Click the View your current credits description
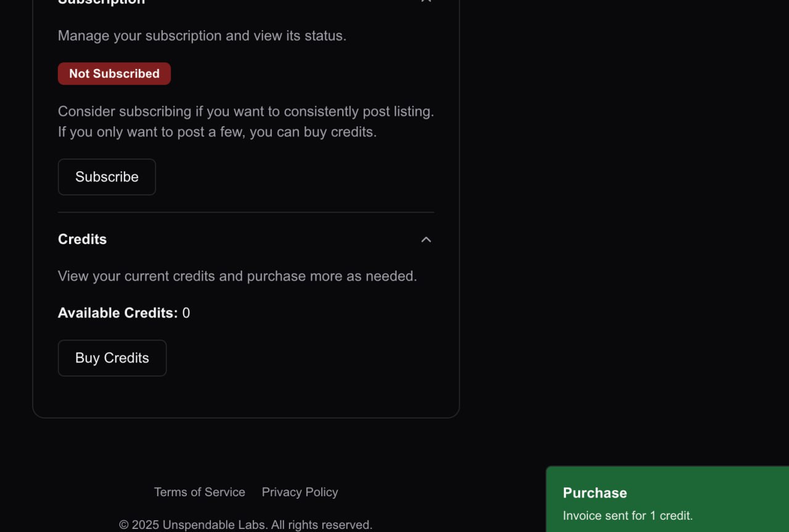 point(237,276)
